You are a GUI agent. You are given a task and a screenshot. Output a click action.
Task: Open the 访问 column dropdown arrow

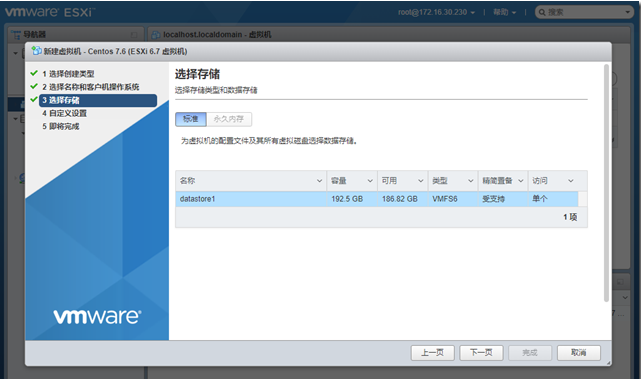point(571,181)
